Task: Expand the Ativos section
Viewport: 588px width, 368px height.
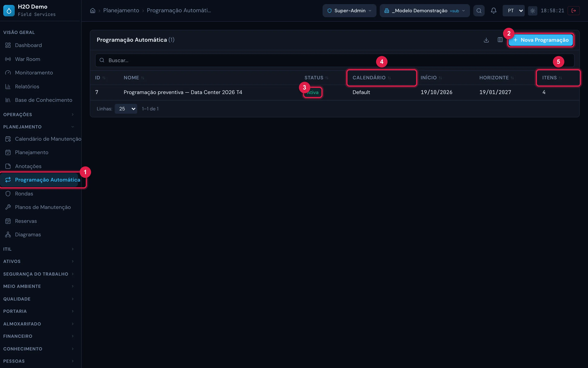Action: click(x=39, y=261)
